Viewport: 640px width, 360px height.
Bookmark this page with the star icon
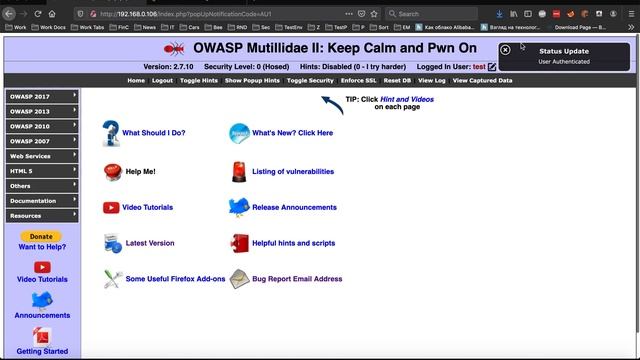(x=374, y=14)
